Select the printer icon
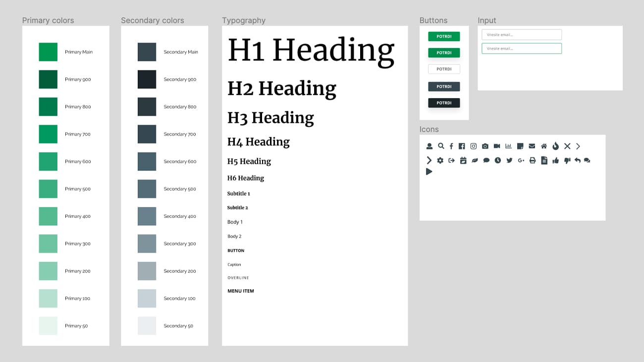This screenshot has width=644, height=362. (533, 160)
